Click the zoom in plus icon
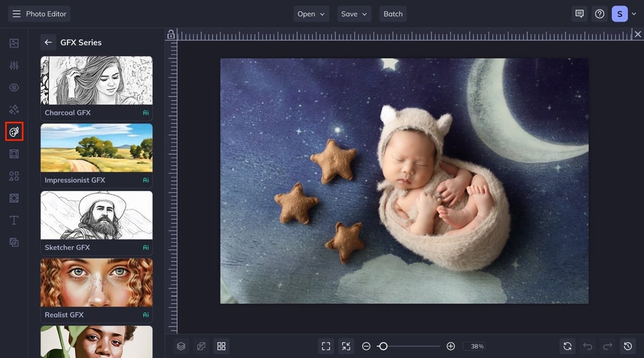Screen dimensions: 644x358 450,346
